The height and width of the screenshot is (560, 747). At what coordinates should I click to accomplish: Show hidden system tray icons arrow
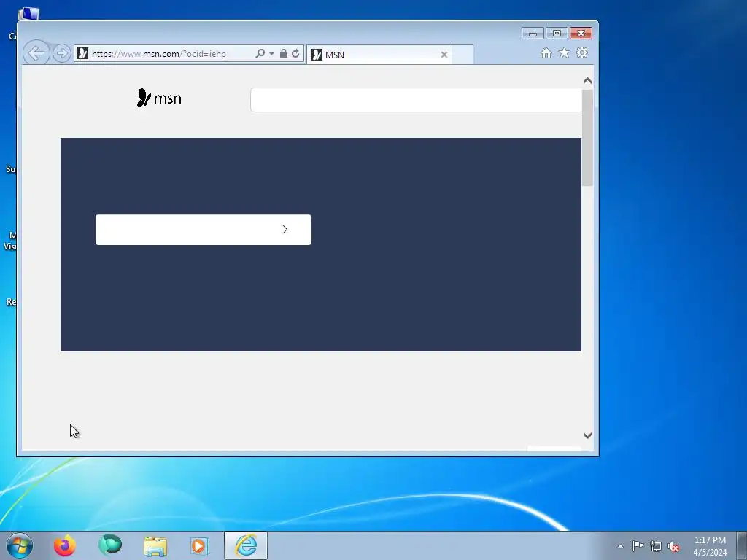pos(620,546)
